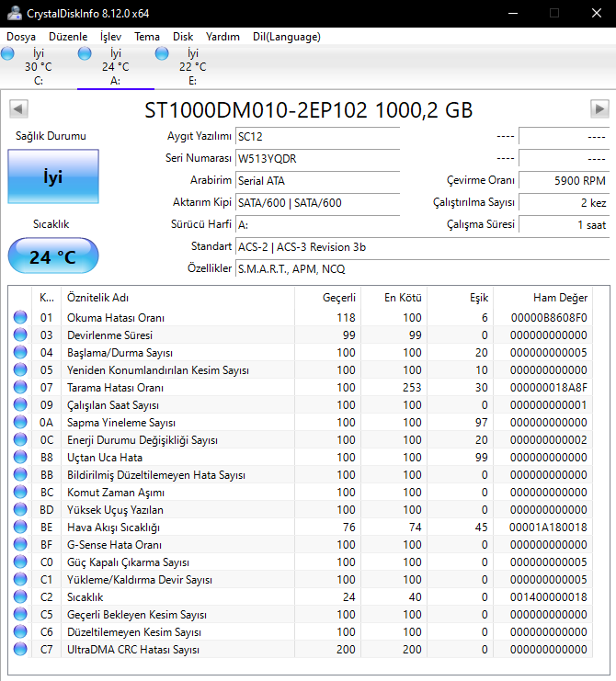
Task: Click raw value 00001A180018
Action: 548,528
